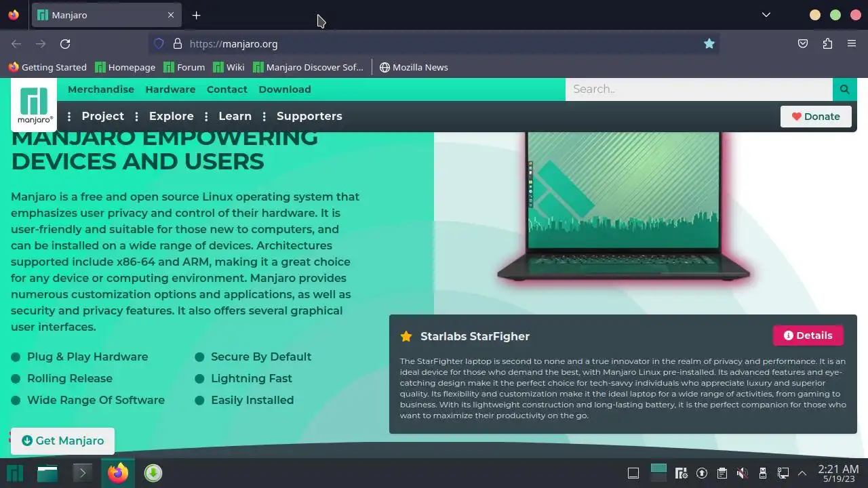The image size is (868, 488).
Task: Toggle the bookmark star for this page
Action: pos(709,44)
